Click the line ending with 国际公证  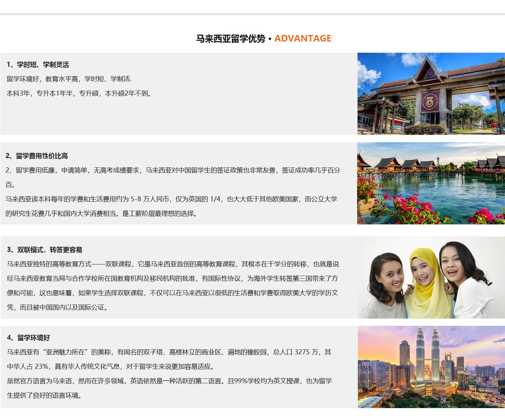pos(58,307)
